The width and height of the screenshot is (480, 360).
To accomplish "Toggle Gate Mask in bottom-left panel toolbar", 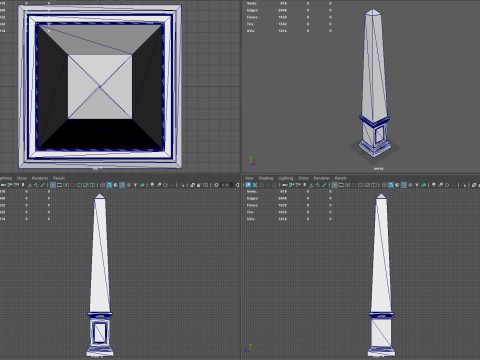I will click(x=72, y=185).
